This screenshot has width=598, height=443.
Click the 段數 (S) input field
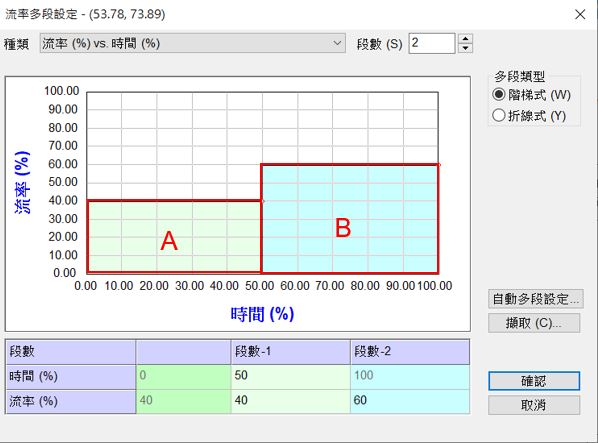tap(432, 43)
